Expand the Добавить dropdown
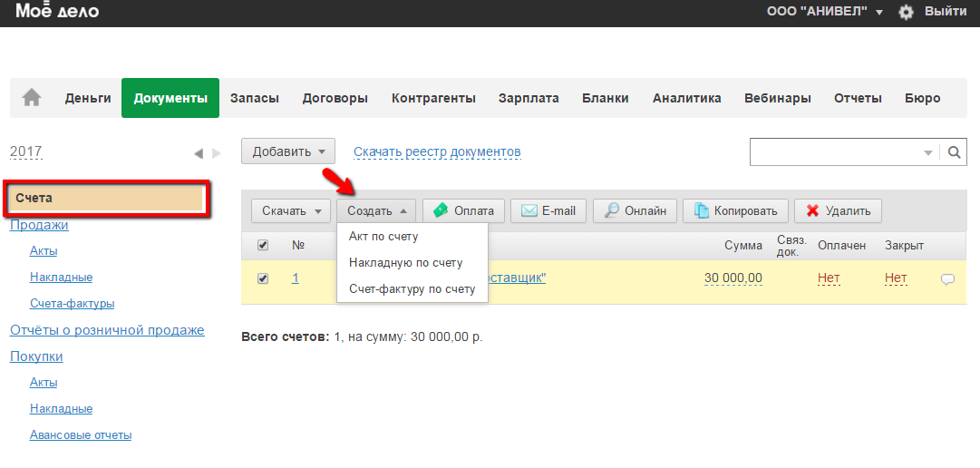The width and height of the screenshot is (980, 468). pos(287,151)
